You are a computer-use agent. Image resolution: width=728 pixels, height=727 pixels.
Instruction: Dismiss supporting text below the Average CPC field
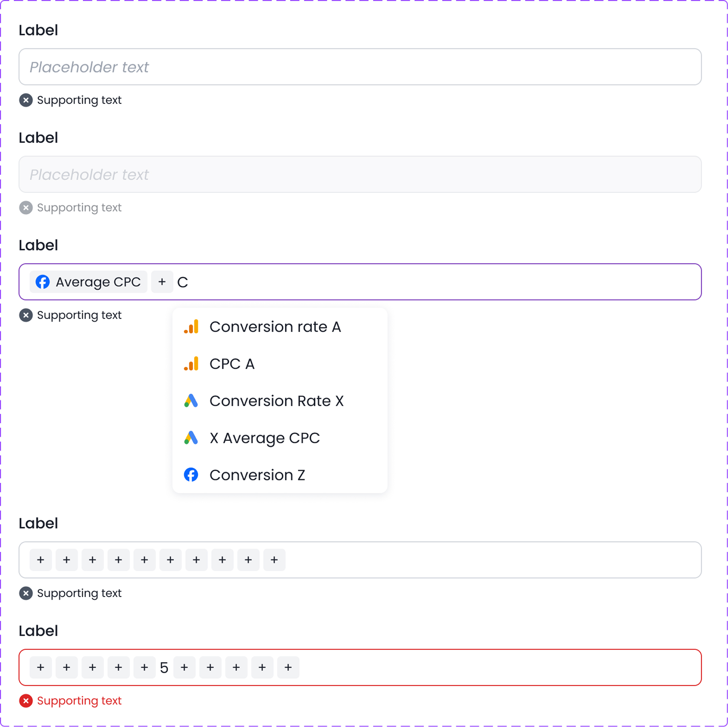(x=26, y=315)
